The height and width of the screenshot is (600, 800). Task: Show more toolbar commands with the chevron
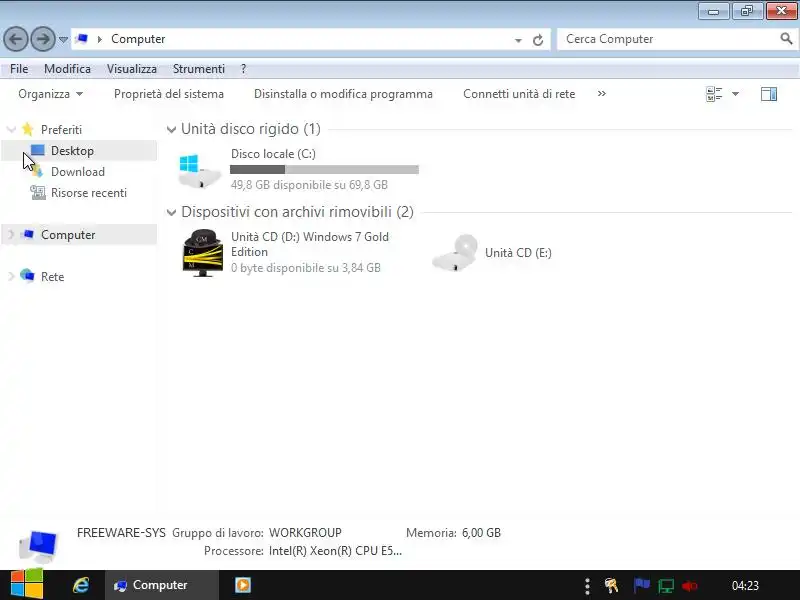click(602, 93)
